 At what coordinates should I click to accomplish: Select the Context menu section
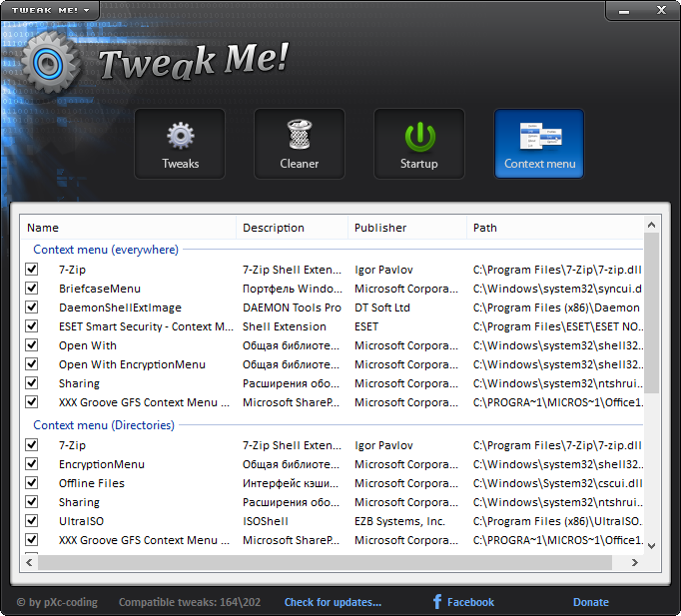(539, 144)
